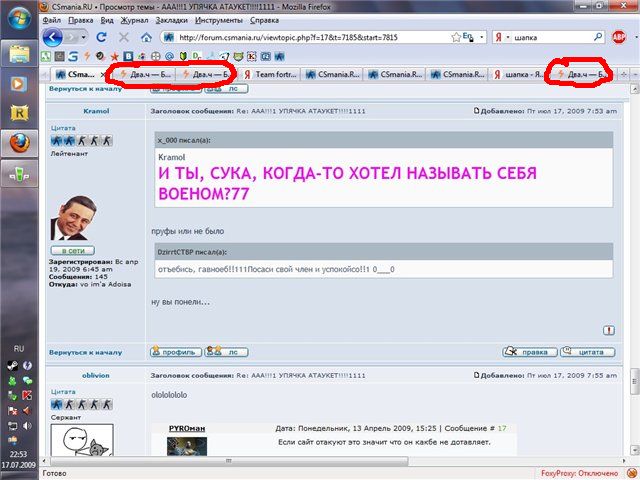Click Kramol's avatar image
The width and height of the screenshot is (640, 480).
click(73, 218)
